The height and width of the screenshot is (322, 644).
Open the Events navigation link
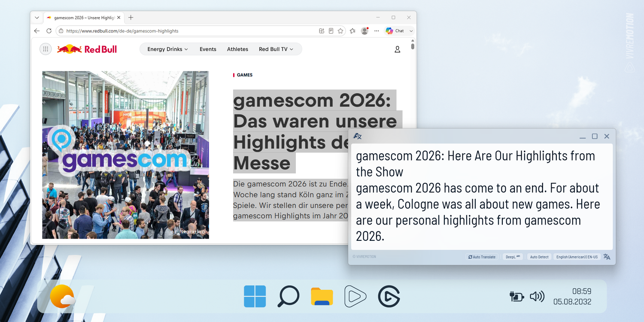point(208,49)
